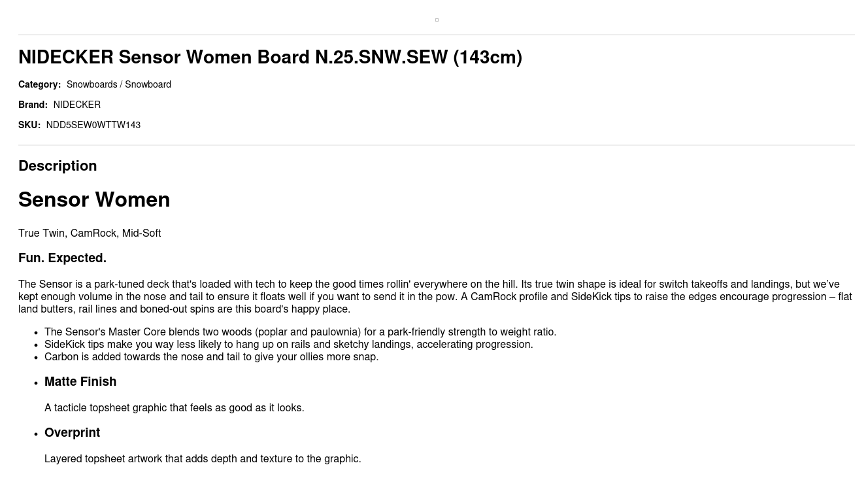
Task: Click the SideKick tips bullet point
Action: [288, 345]
